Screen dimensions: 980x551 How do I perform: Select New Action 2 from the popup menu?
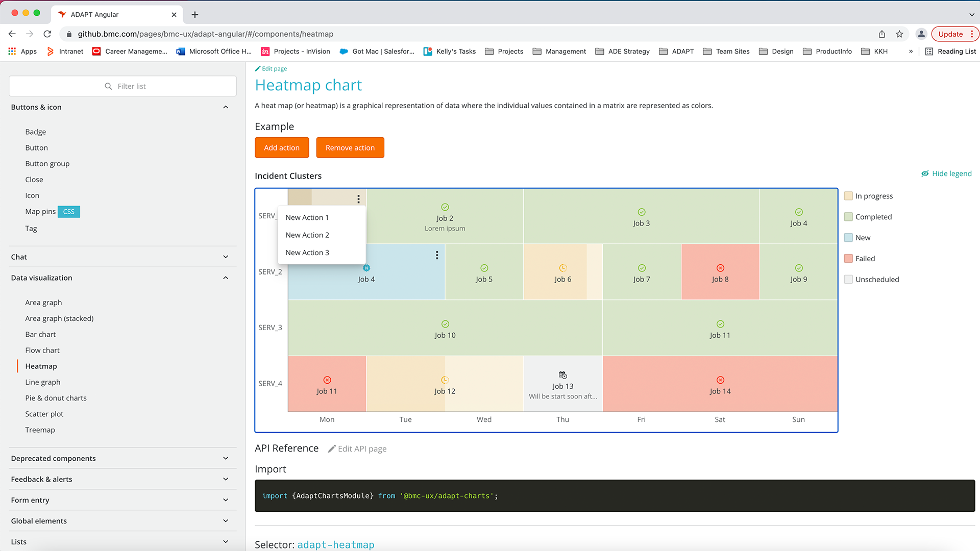tap(307, 235)
